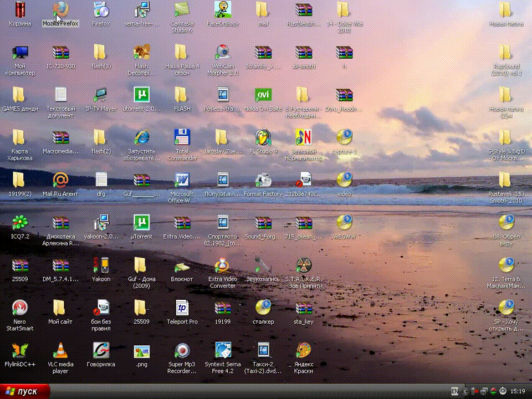
Task: Select the WebCam Morpher 2.0 icon
Action: [x=222, y=53]
